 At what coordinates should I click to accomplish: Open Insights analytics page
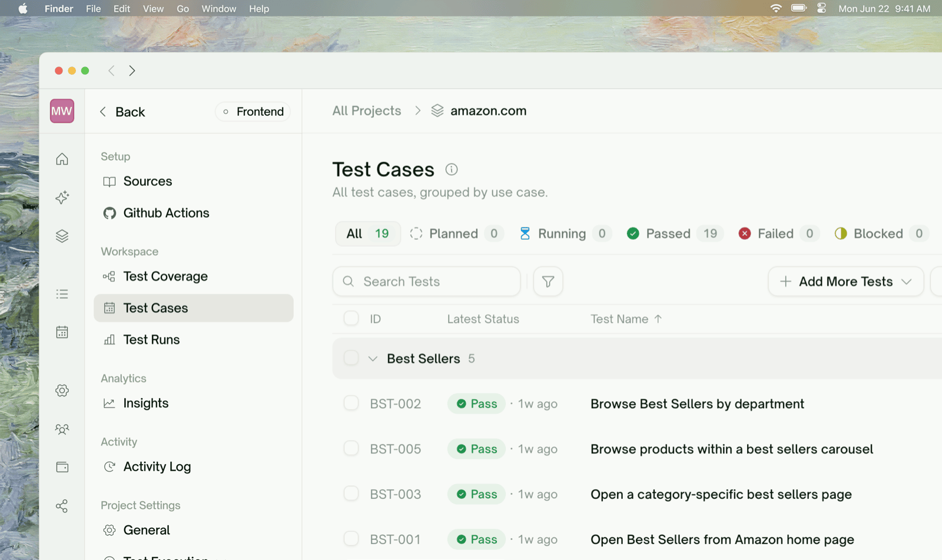194,403
